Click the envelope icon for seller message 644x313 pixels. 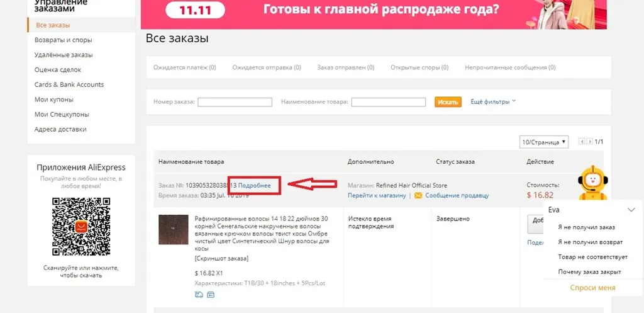pos(418,196)
